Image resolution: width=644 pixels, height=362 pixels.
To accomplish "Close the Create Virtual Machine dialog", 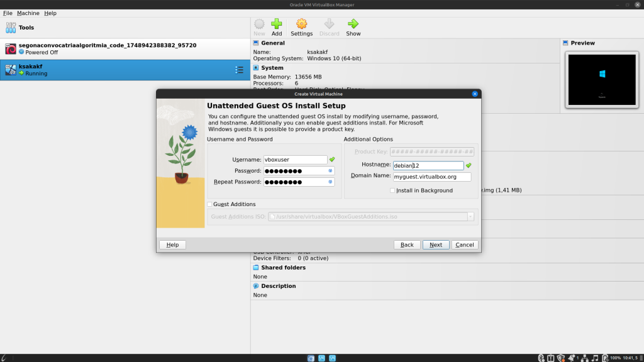I will point(475,94).
